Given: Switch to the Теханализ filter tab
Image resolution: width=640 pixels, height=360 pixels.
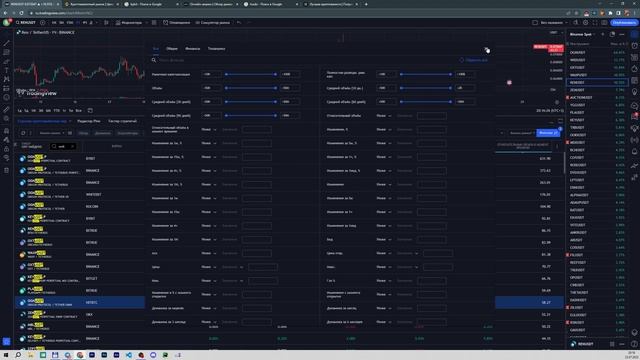Looking at the screenshot, I should (216, 49).
